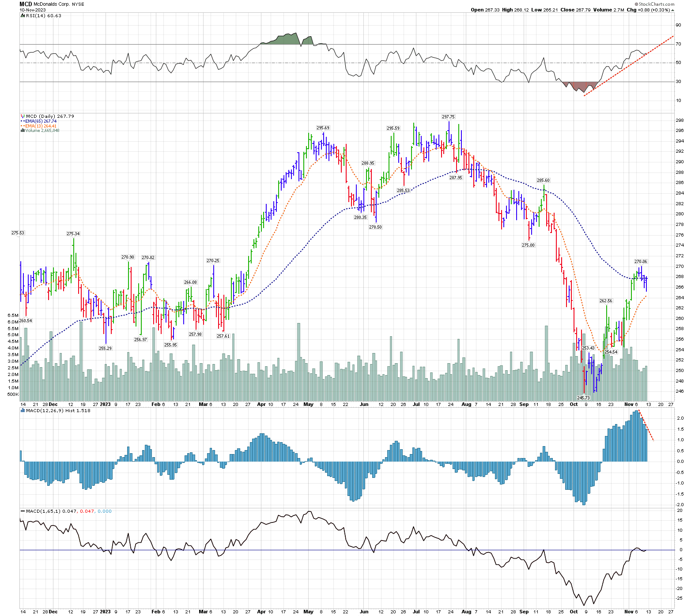The height and width of the screenshot is (616, 691).
Task: Click the Low 265.21 value
Action: pyautogui.click(x=544, y=10)
